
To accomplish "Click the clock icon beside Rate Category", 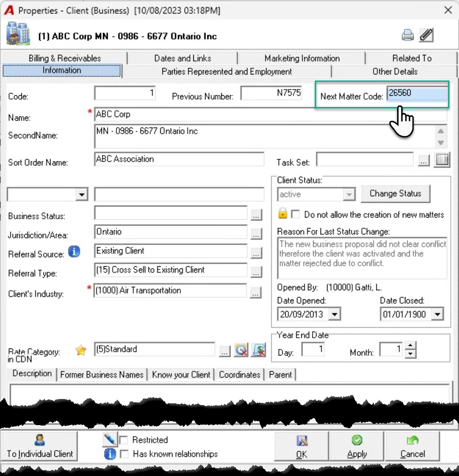I will [x=241, y=350].
